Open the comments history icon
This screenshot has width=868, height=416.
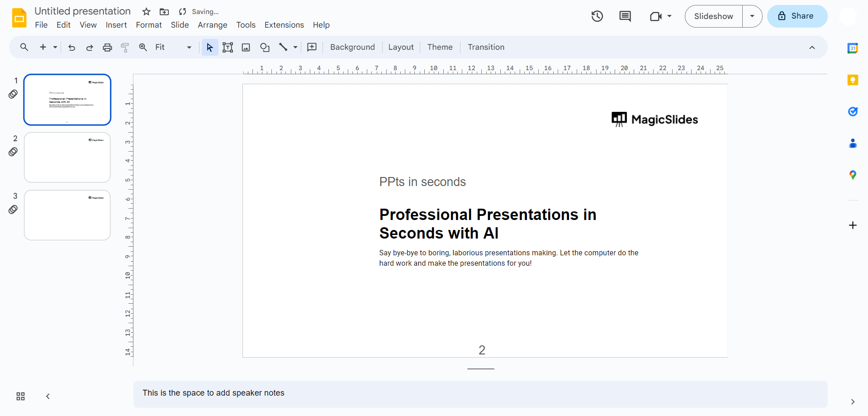point(625,16)
